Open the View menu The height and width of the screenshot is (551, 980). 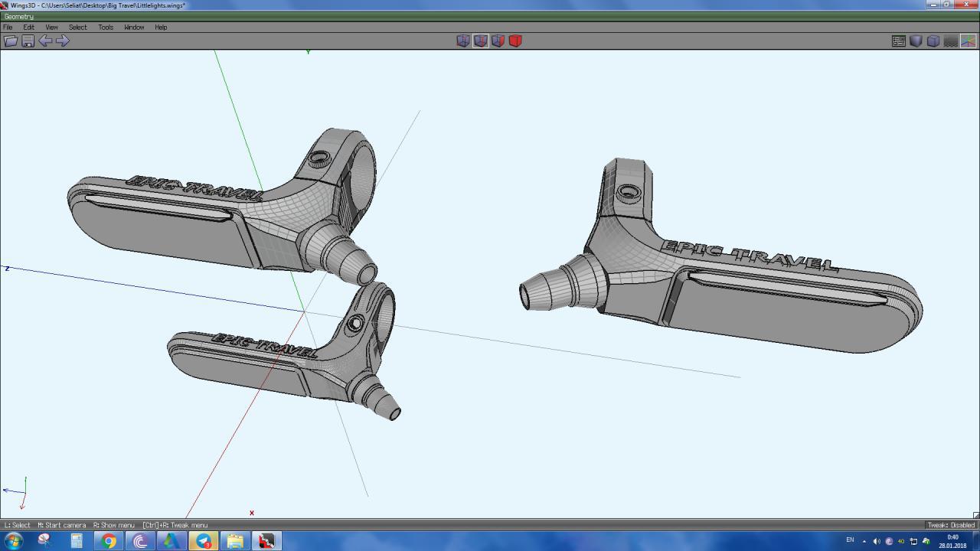[x=51, y=27]
